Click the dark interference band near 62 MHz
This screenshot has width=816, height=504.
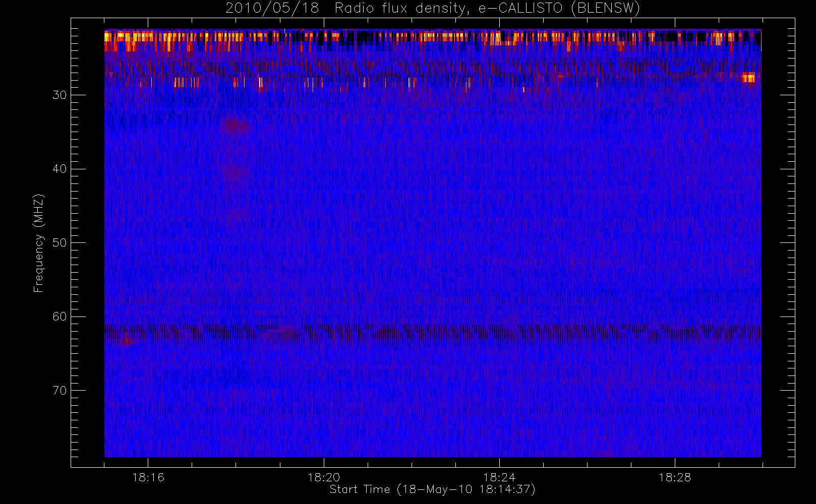coord(433,333)
